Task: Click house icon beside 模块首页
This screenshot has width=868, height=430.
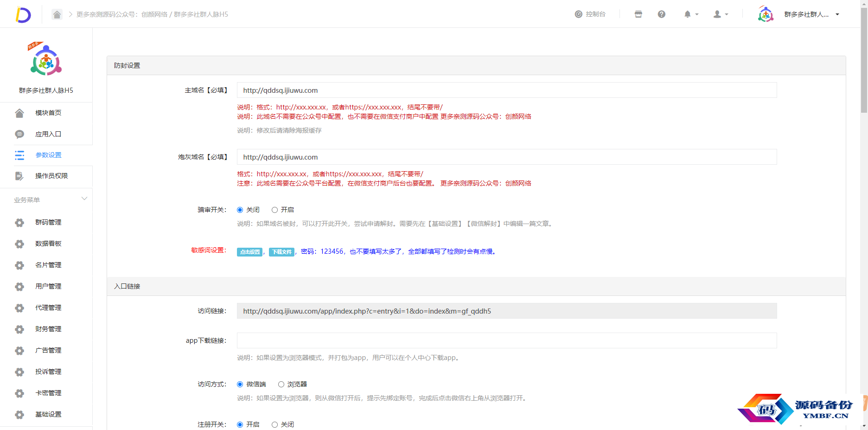Action: point(19,113)
